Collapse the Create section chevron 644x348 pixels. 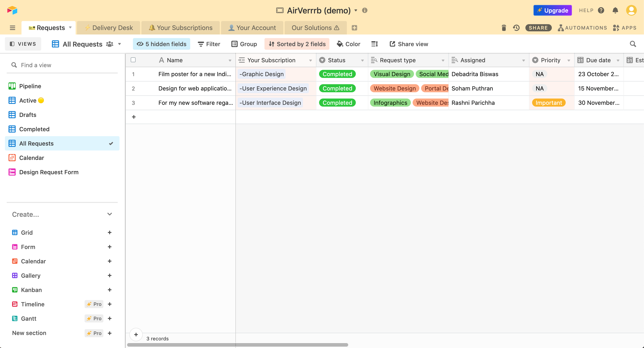point(109,214)
